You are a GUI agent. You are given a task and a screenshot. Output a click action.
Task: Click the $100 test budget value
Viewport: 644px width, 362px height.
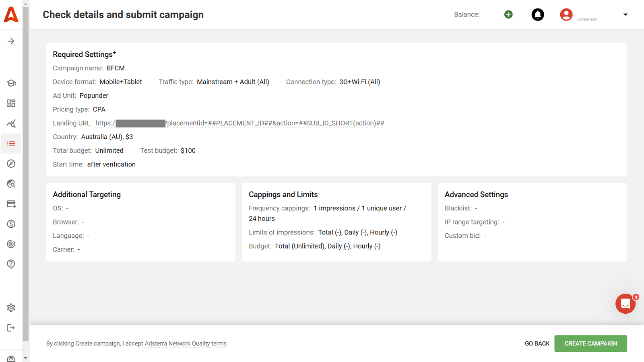(x=188, y=150)
